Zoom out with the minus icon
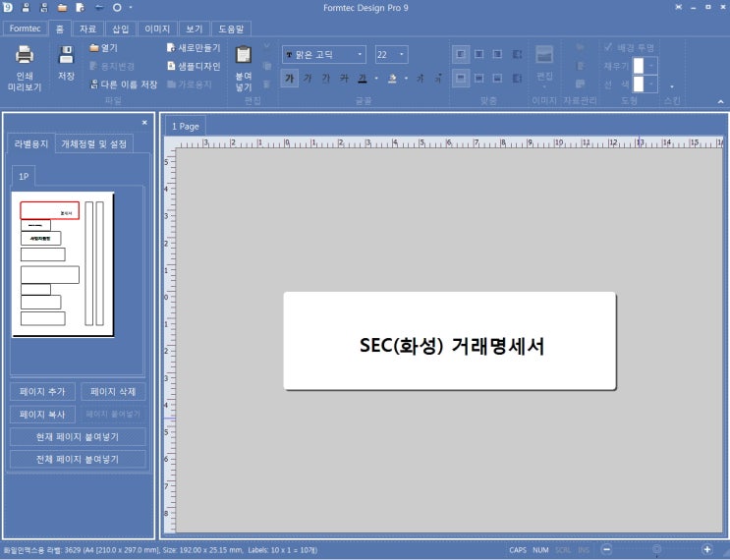 (x=607, y=549)
